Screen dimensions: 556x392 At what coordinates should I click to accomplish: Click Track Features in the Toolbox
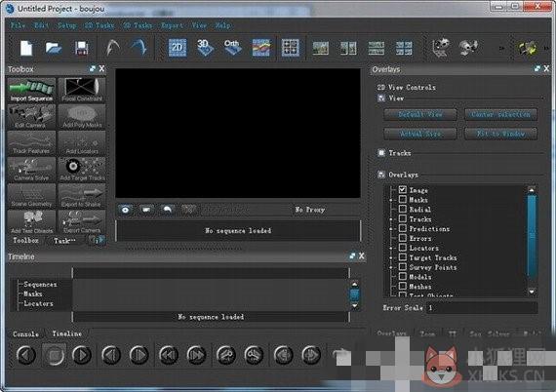(31, 142)
